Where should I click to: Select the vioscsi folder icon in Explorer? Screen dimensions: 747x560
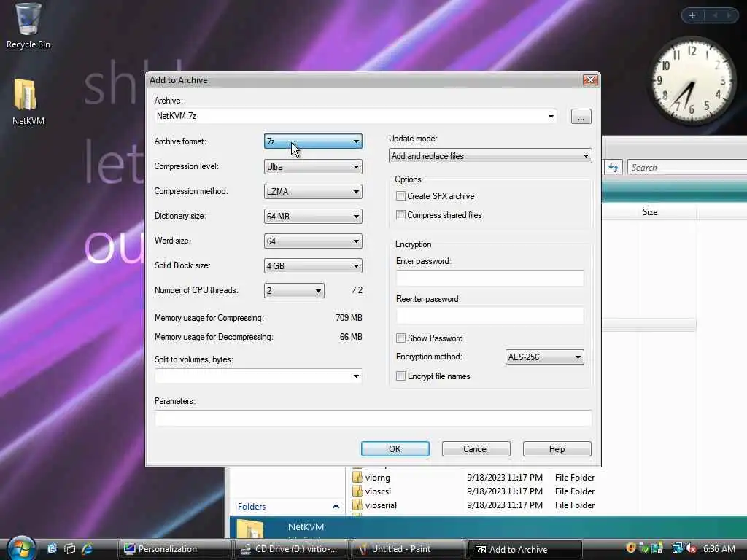[357, 491]
